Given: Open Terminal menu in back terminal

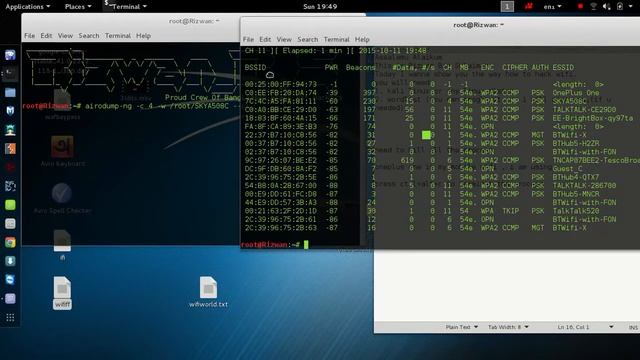Looking at the screenshot, I should pos(118,36).
